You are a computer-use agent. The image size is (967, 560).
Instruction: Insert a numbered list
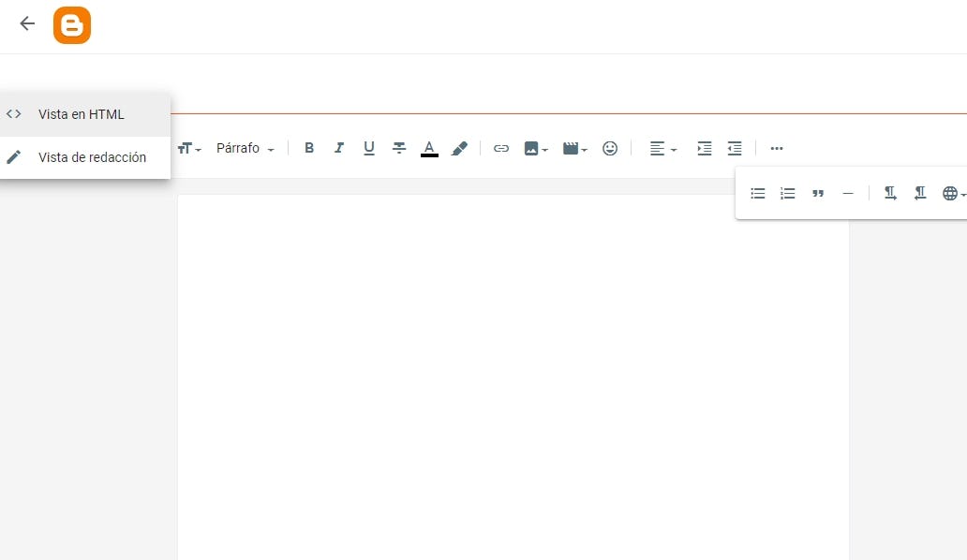click(788, 193)
